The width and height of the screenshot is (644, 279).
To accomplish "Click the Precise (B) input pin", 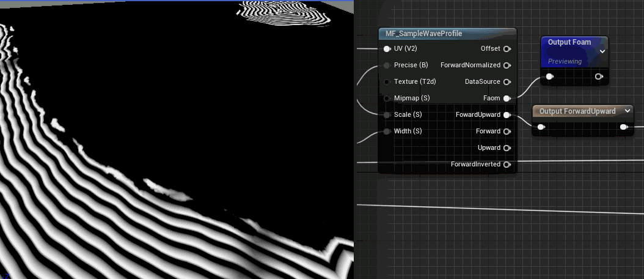I will [387, 65].
